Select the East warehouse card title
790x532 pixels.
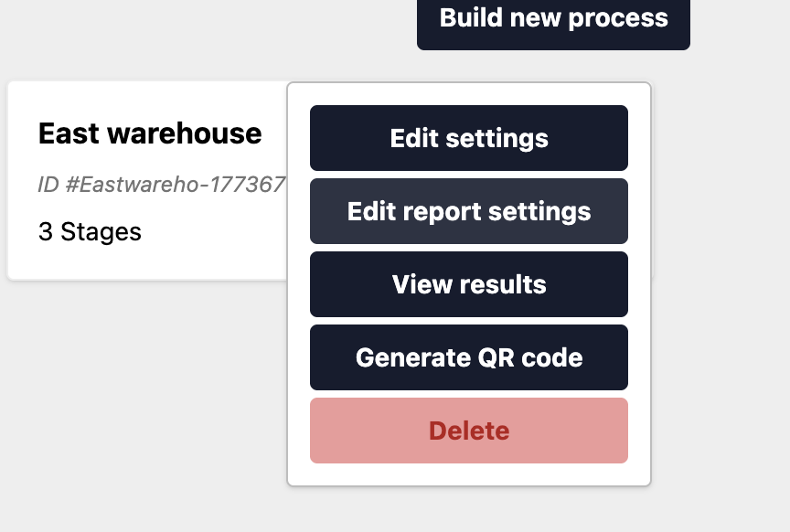(x=150, y=133)
